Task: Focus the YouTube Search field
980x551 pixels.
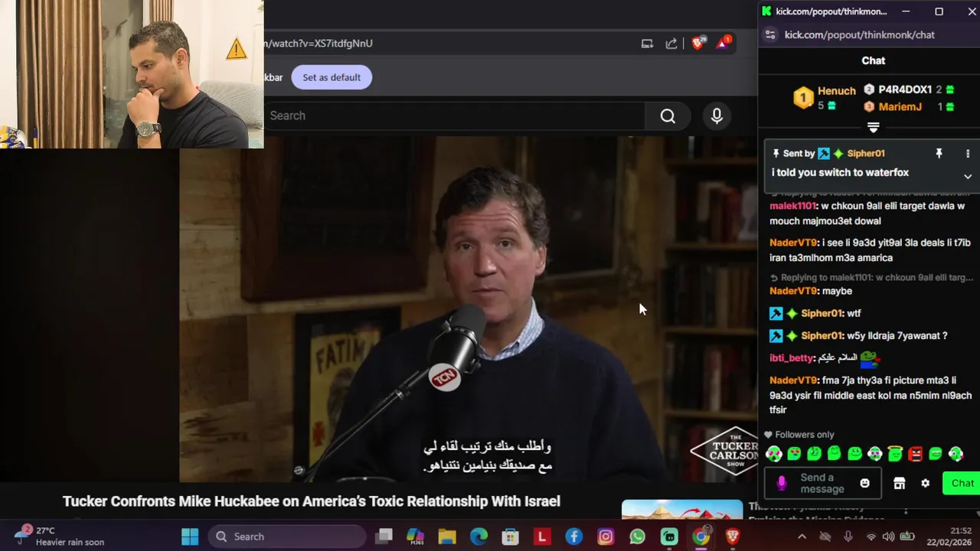Action: click(456, 116)
